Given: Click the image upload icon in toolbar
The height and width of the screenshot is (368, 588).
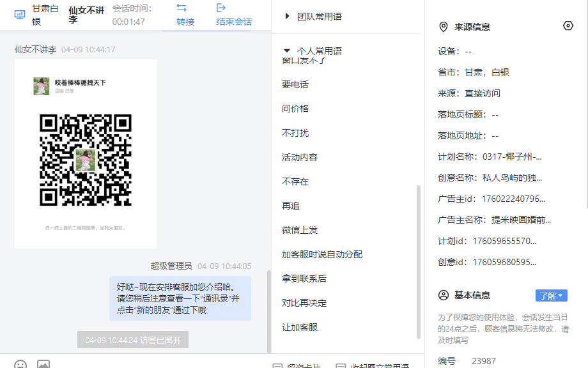Looking at the screenshot, I should 43,364.
